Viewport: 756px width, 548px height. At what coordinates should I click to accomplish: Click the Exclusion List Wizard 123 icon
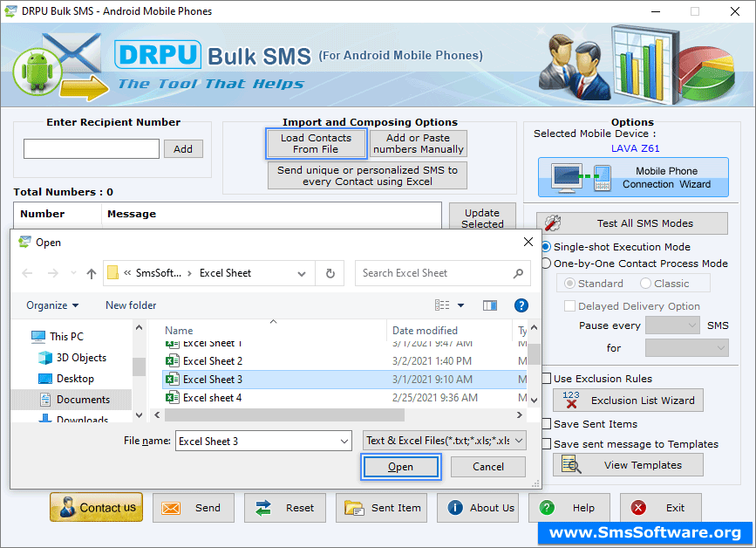[x=571, y=400]
